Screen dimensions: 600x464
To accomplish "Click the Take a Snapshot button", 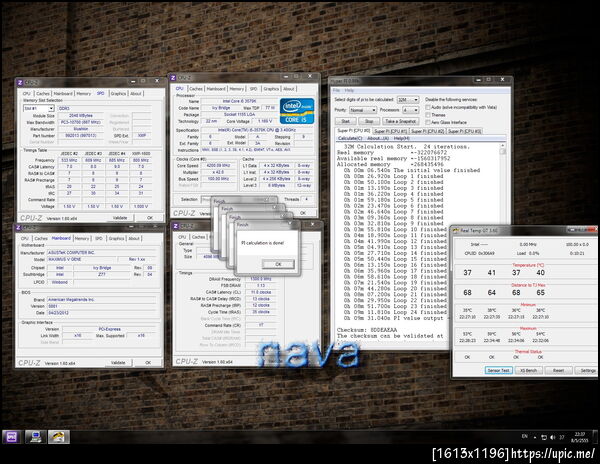I will (x=401, y=121).
